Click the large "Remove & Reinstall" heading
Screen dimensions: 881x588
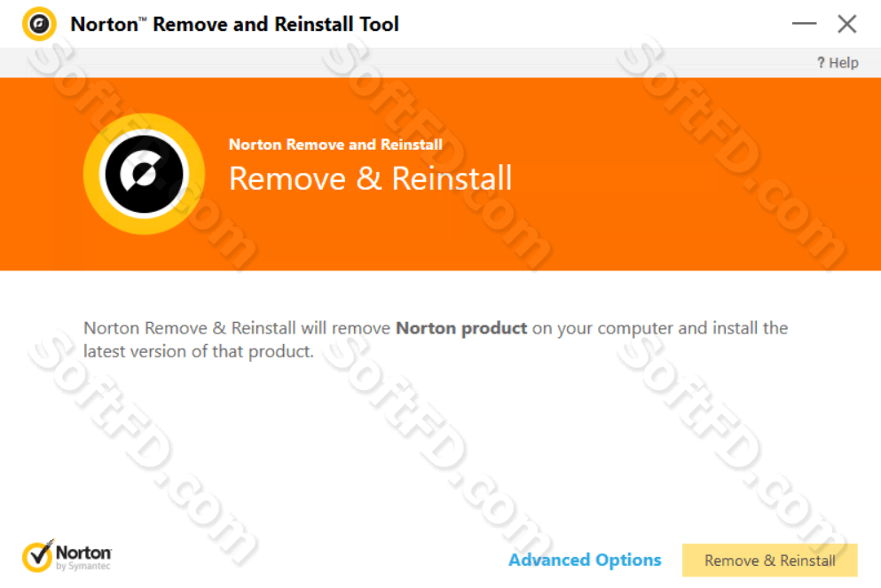[x=370, y=178]
